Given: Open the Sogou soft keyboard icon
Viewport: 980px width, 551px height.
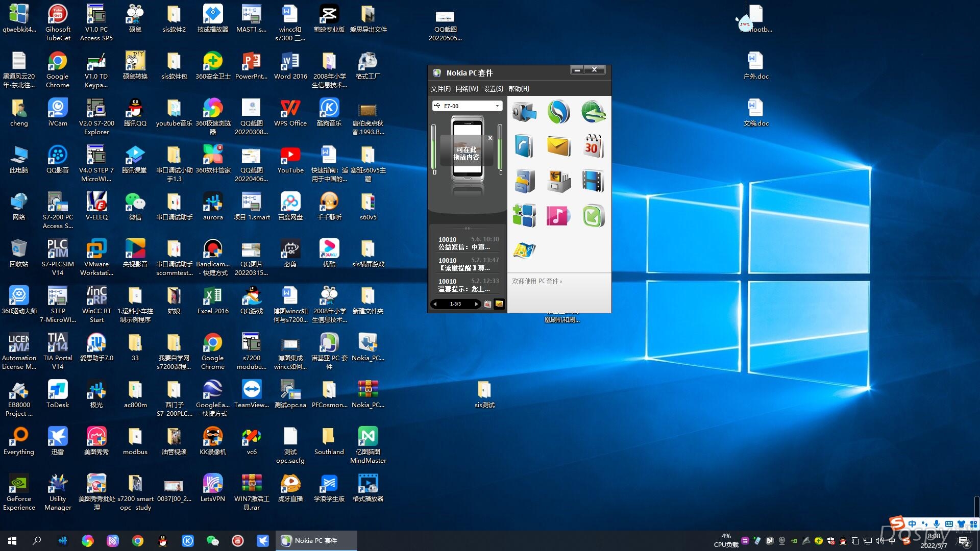Looking at the screenshot, I should point(949,524).
